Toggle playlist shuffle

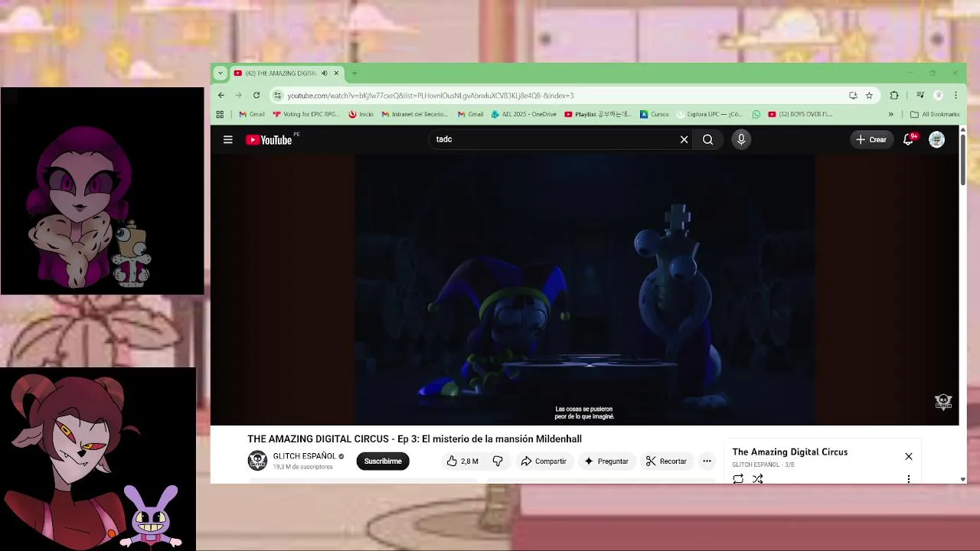757,478
